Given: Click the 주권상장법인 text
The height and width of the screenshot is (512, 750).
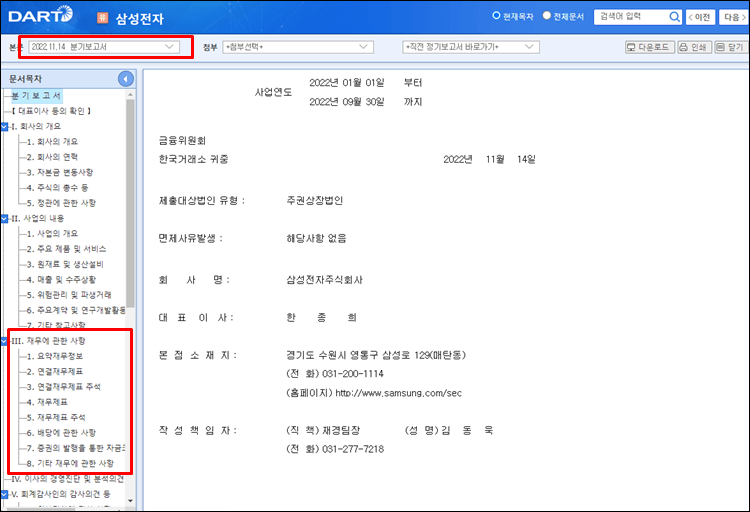Looking at the screenshot, I should 315,200.
